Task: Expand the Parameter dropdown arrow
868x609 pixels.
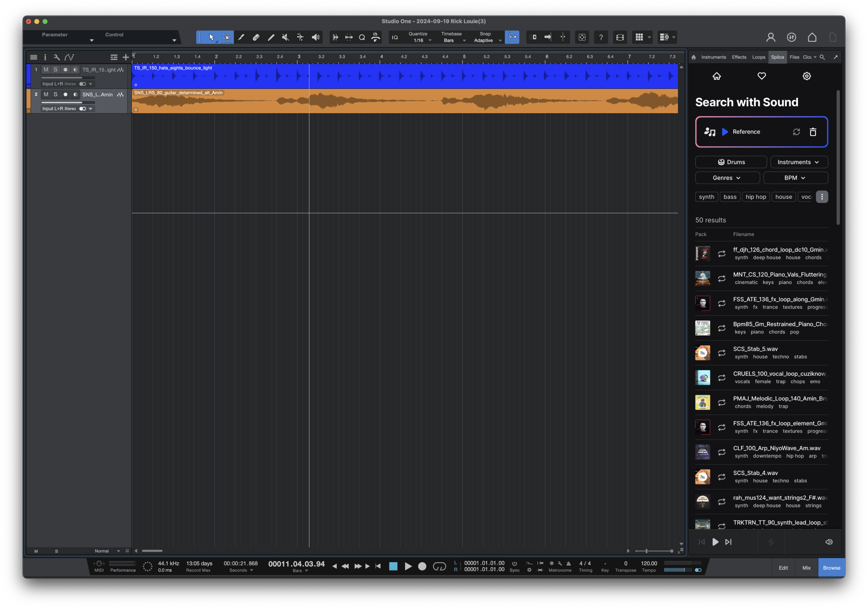Action: (91, 40)
